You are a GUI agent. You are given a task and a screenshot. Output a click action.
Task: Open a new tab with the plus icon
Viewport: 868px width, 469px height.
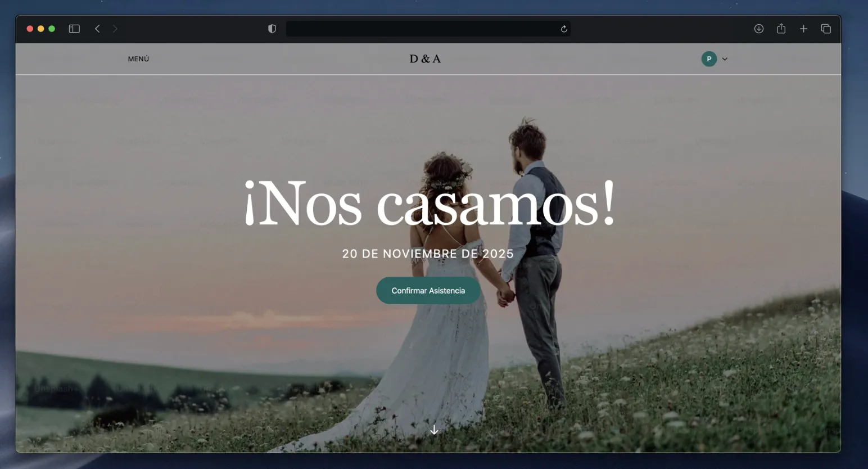tap(803, 28)
